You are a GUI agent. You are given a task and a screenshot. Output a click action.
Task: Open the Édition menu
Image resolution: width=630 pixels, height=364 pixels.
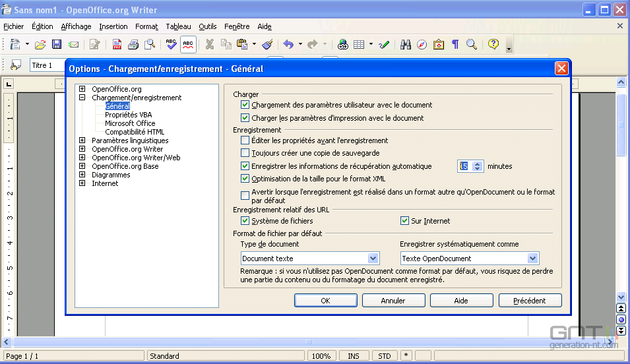[42, 26]
